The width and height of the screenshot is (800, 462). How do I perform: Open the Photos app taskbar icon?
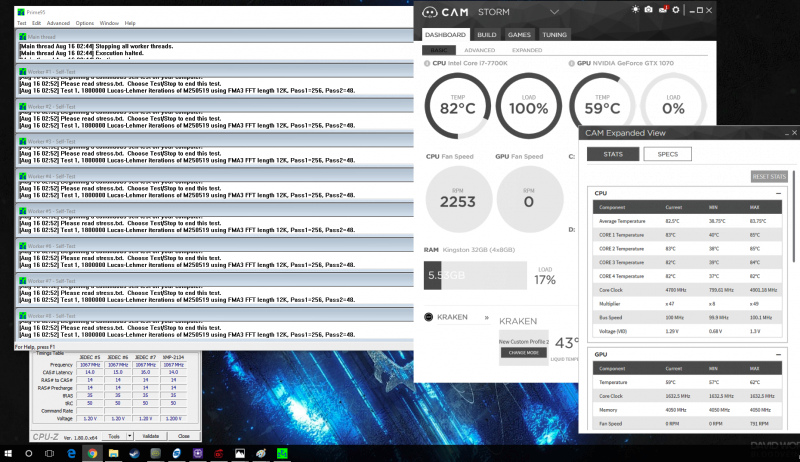click(240, 453)
